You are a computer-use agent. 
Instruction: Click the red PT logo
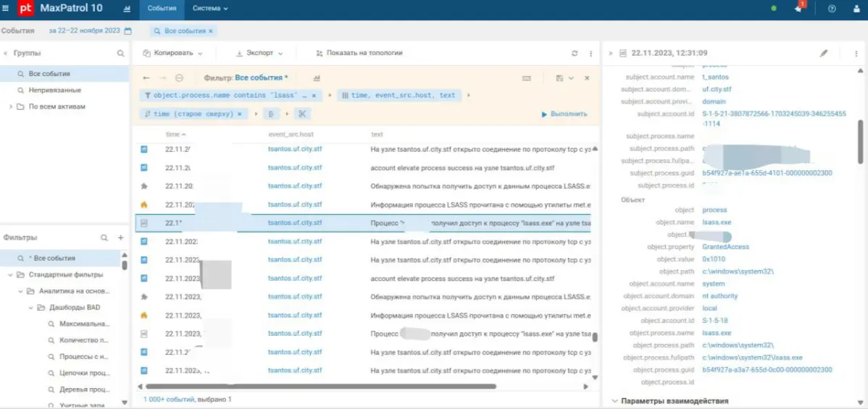click(25, 9)
